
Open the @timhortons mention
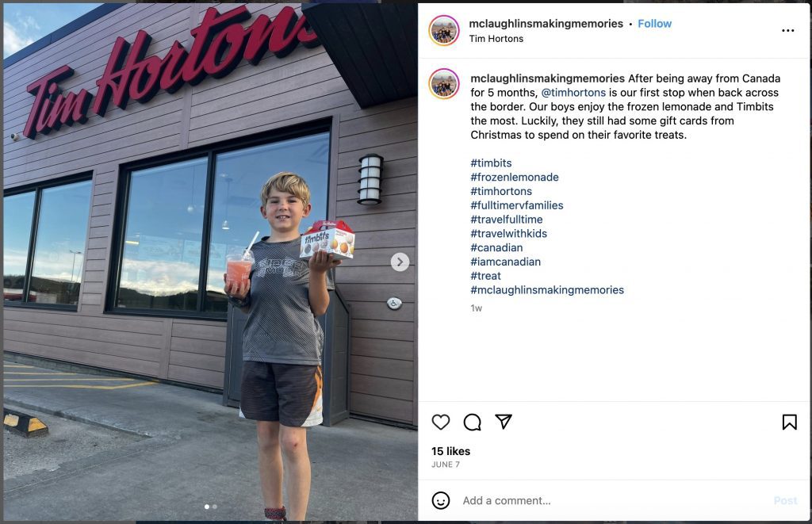573,93
